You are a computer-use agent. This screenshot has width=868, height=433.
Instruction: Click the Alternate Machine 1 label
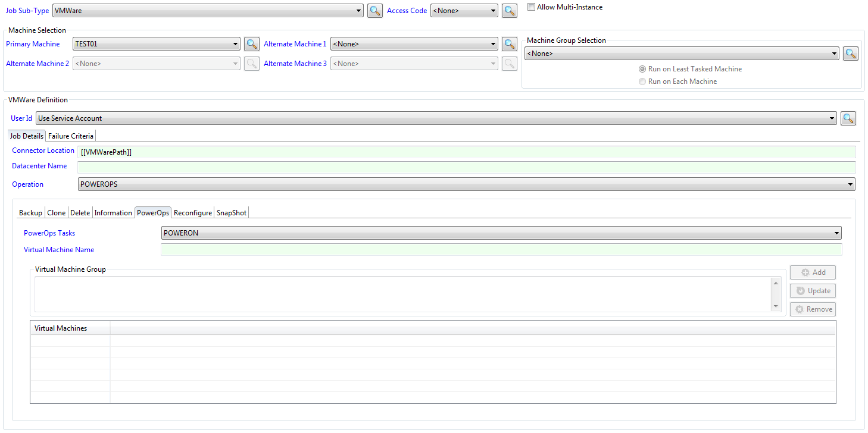pos(295,44)
